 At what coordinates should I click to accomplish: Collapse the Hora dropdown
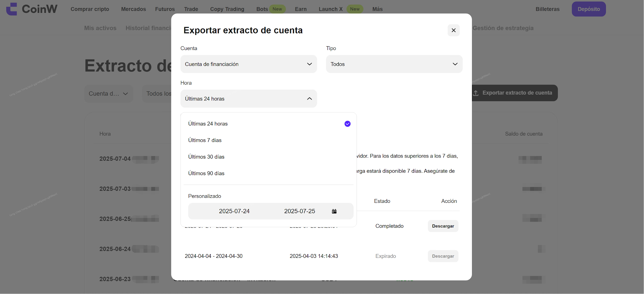pos(248,99)
